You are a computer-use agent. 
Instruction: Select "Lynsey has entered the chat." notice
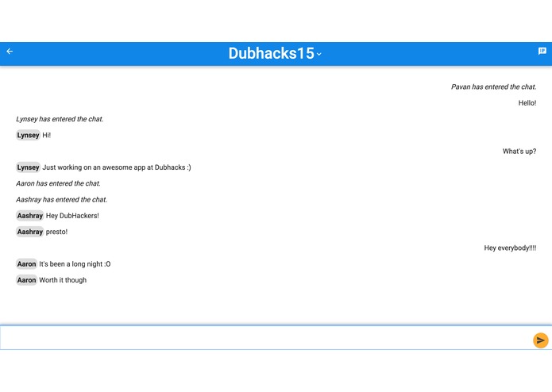pos(60,119)
